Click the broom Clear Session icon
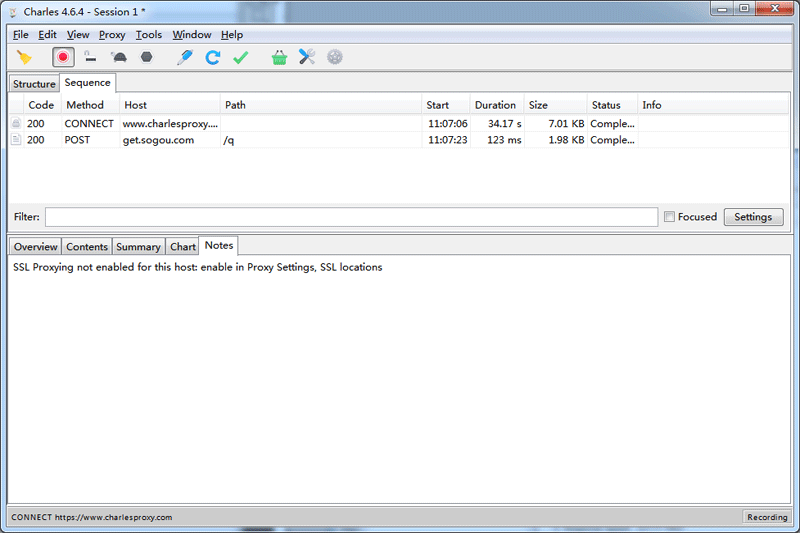 [x=24, y=58]
